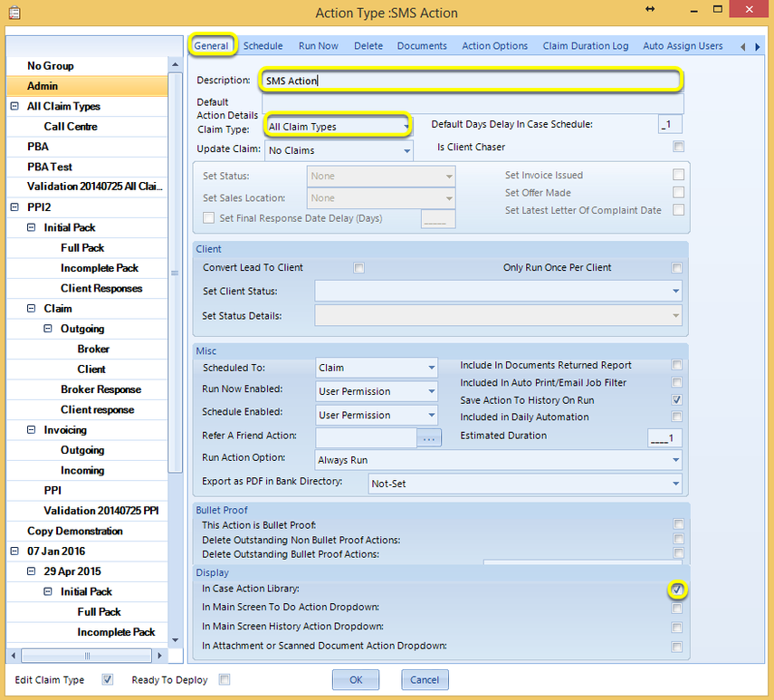Click the tree panel up arrow
Image resolution: width=774 pixels, height=700 pixels.
[x=175, y=64]
